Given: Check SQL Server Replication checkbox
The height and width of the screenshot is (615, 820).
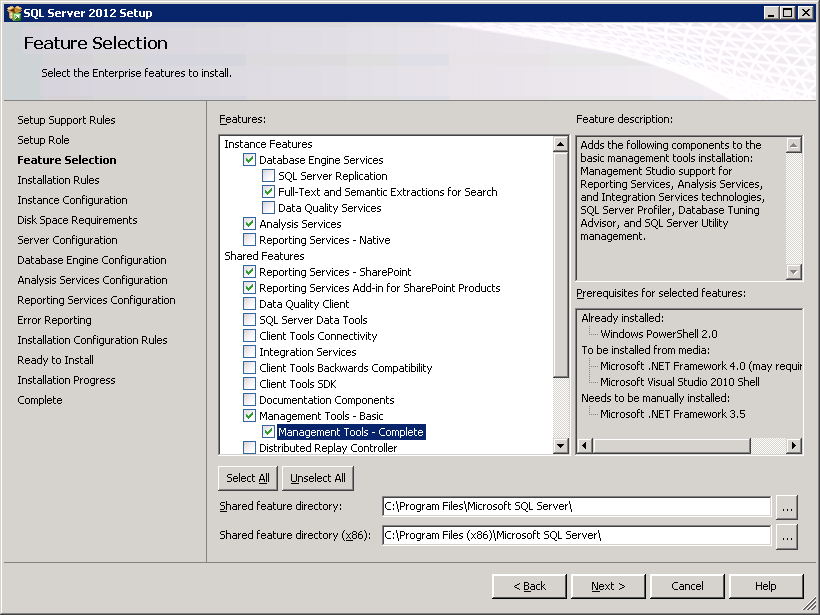Looking at the screenshot, I should 268,176.
